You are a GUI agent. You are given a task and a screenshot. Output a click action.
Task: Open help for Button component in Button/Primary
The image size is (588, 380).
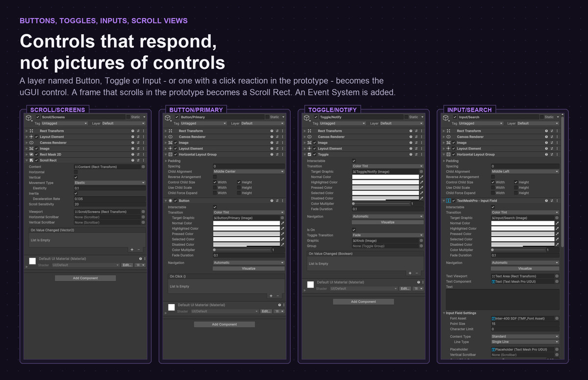click(272, 201)
